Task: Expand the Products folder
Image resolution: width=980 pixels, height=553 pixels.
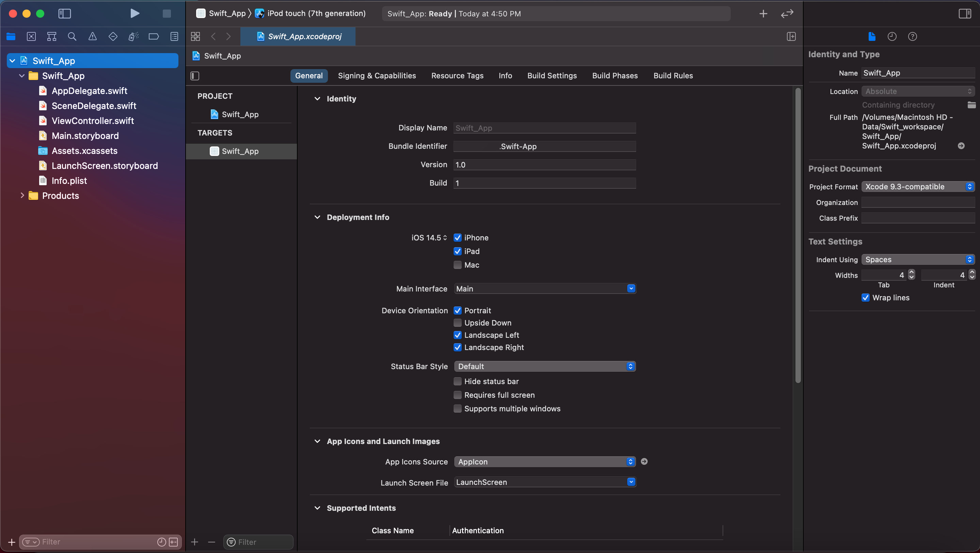Action: [22, 195]
